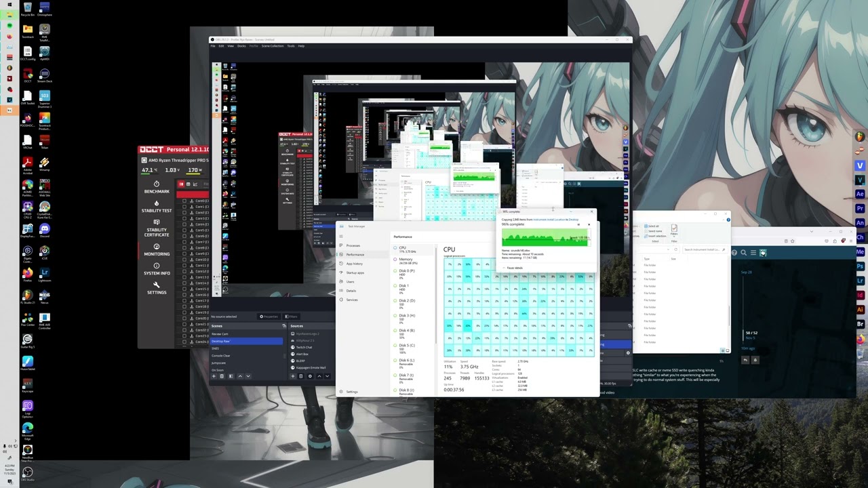This screenshot has width=868, height=488.
Task: Tick the Core0 checkbox in OCCT
Action: pos(184,201)
